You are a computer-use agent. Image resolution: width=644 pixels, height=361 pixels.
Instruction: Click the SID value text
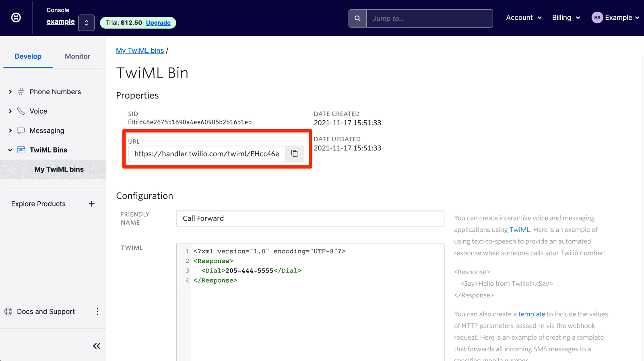point(190,122)
